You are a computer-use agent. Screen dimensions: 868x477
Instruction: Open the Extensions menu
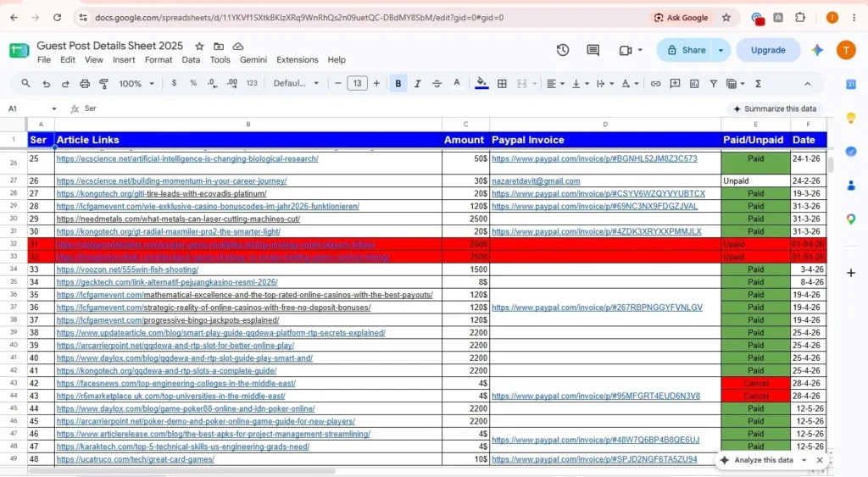pyautogui.click(x=298, y=60)
